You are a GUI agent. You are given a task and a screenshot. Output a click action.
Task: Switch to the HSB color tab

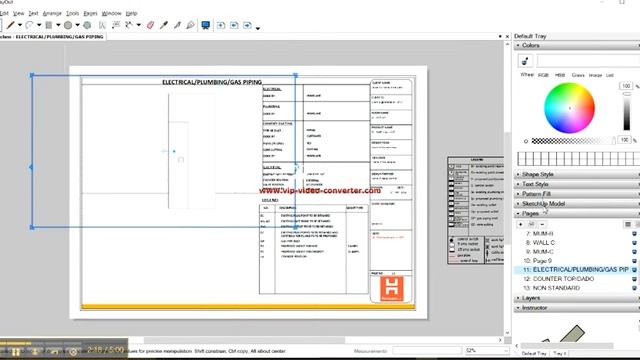pos(560,75)
